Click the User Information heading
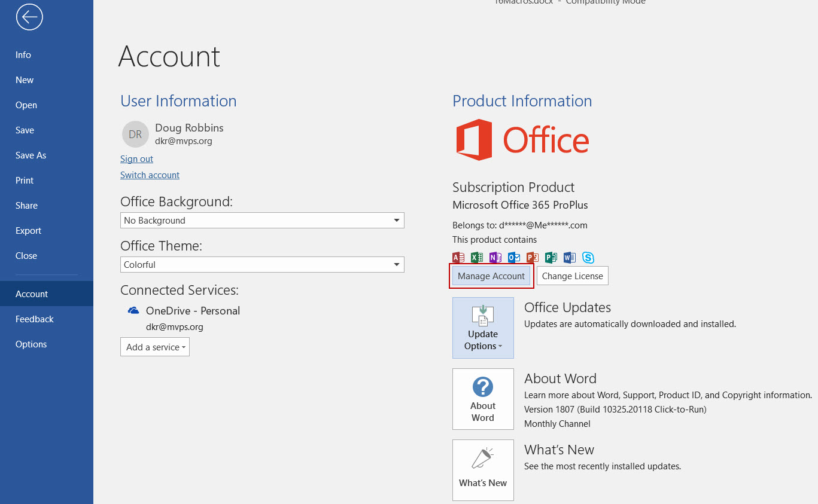 178,101
